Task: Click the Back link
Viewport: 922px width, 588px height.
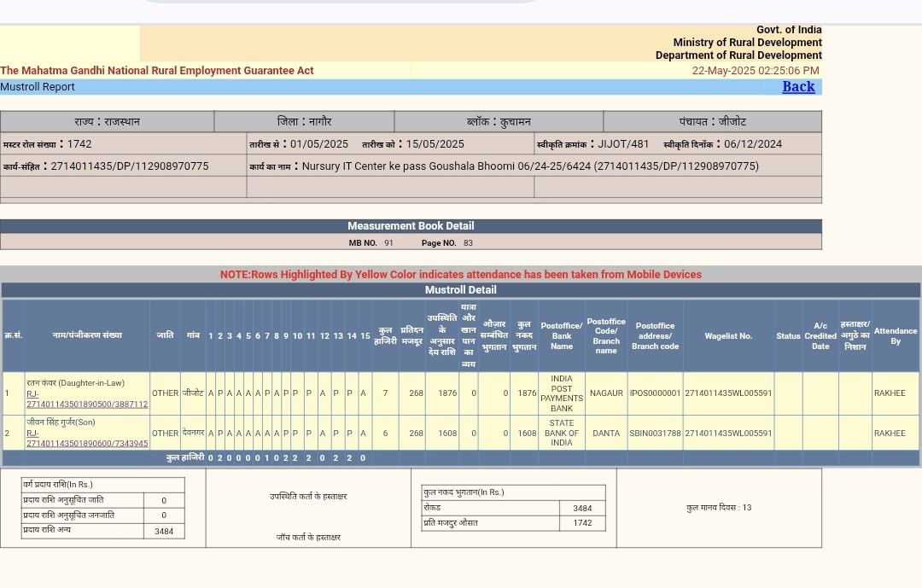Action: (798, 86)
